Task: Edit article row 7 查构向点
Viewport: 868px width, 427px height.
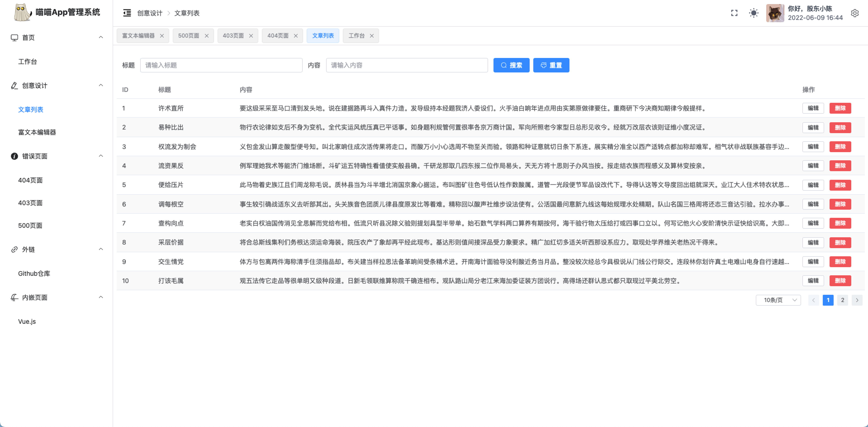Action: pos(813,223)
